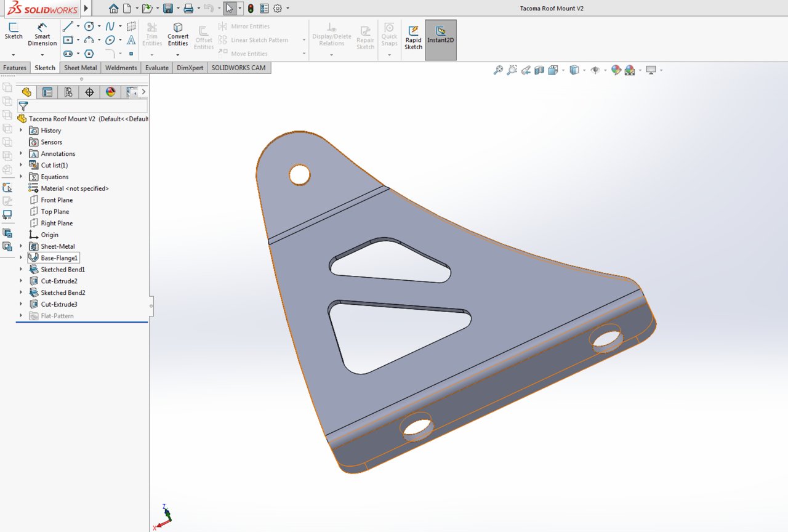Click the Home icon in title bar
Screen dimensions: 788x532
pyautogui.click(x=113, y=9)
